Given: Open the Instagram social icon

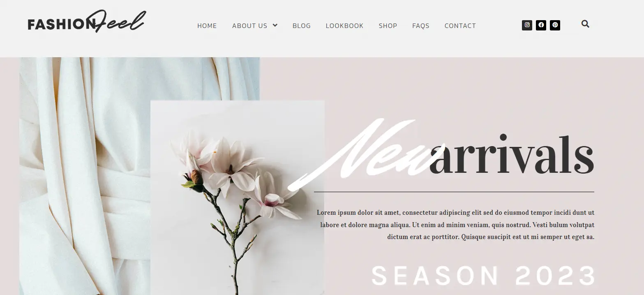Looking at the screenshot, I should (x=527, y=25).
